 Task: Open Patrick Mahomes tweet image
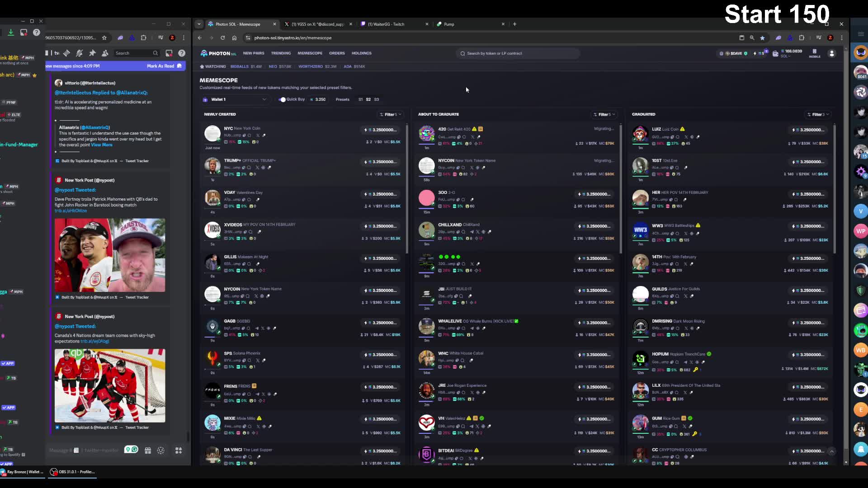[x=110, y=255]
